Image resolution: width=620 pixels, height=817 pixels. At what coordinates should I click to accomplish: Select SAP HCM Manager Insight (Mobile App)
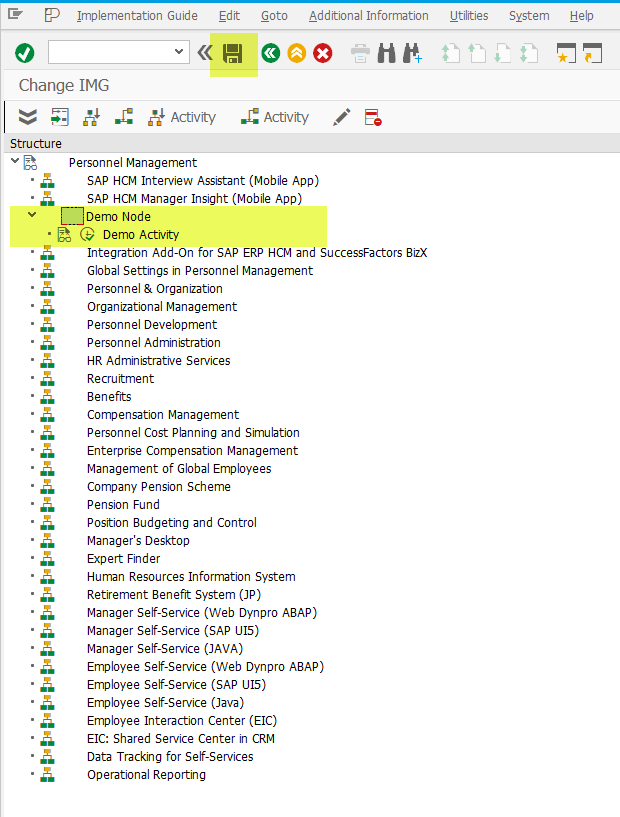click(x=194, y=199)
